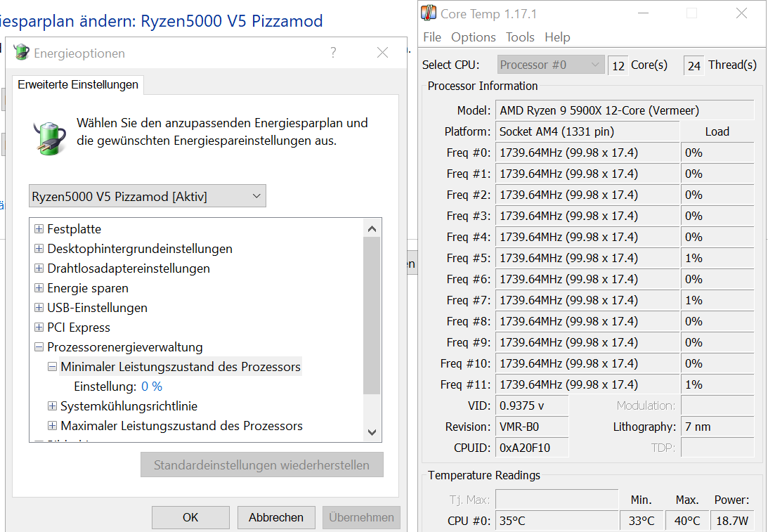Collapse Prozessorenergieverwaltung
Image resolution: width=768 pixels, height=532 pixels.
click(x=39, y=347)
